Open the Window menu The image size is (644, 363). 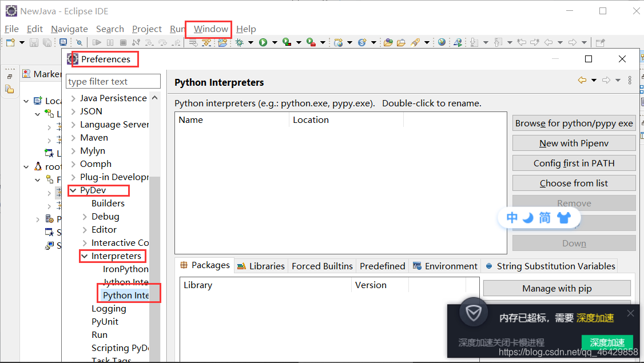pyautogui.click(x=210, y=29)
